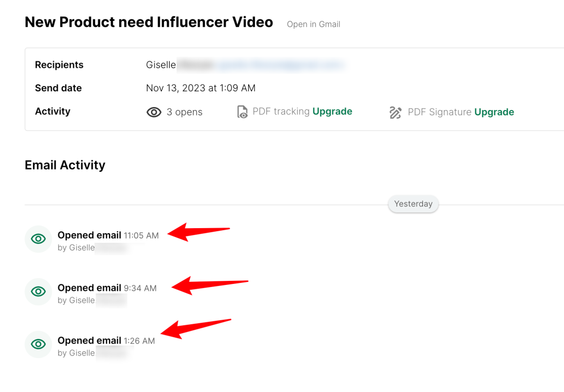The image size is (564, 392).
Task: Open the email in Gmail
Action: [313, 24]
